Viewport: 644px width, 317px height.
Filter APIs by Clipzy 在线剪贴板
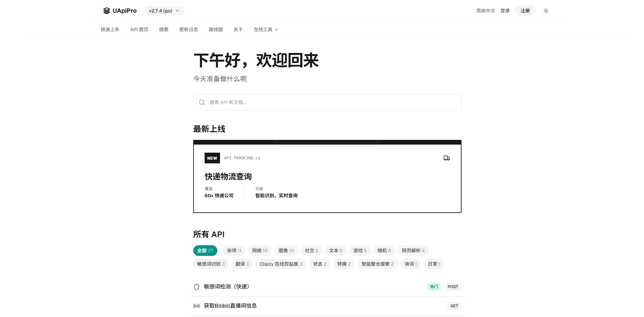(x=281, y=264)
